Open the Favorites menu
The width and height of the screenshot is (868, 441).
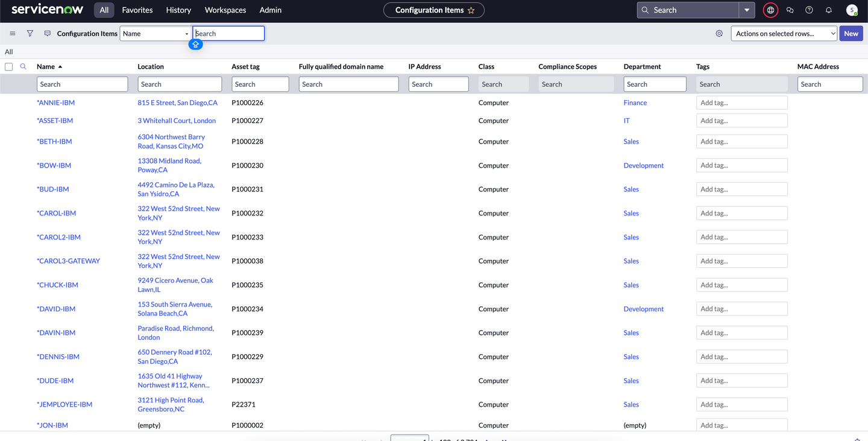(x=137, y=10)
